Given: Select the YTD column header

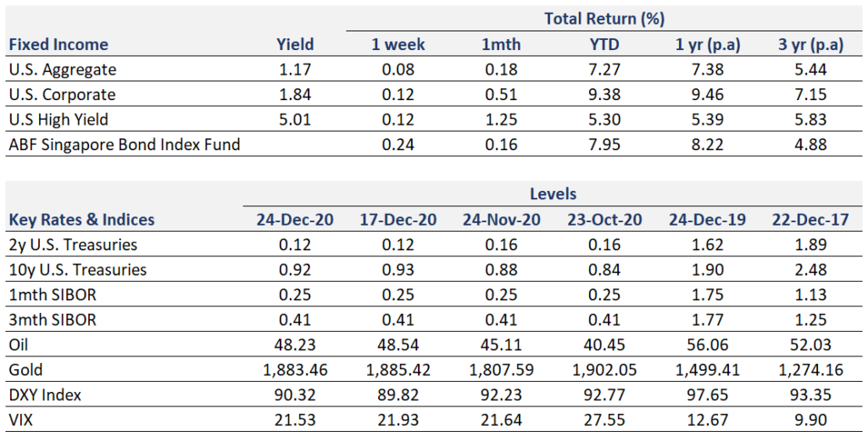Looking at the screenshot, I should pyautogui.click(x=603, y=44).
